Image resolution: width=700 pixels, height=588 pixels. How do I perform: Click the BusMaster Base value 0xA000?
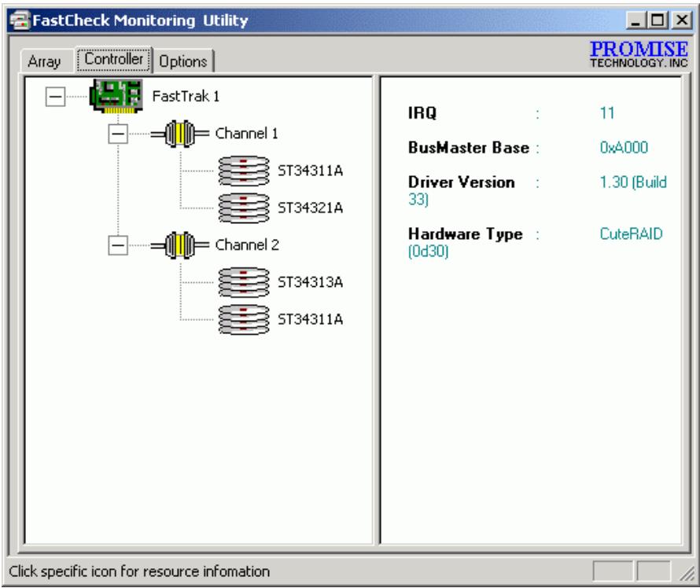(624, 148)
